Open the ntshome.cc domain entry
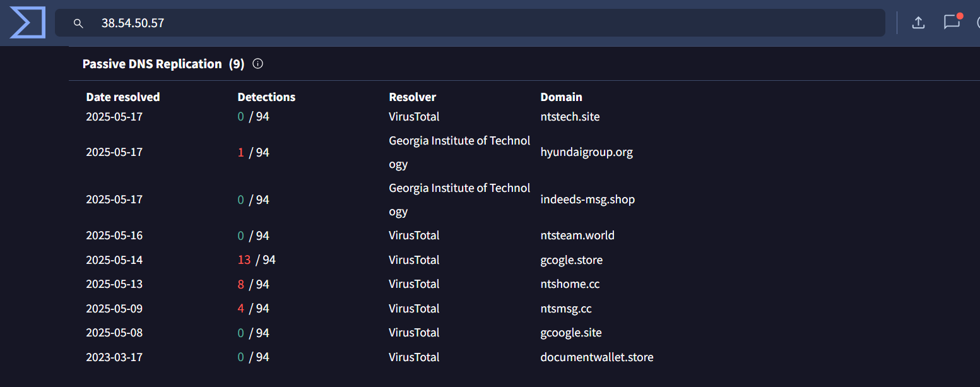This screenshot has height=387, width=980. click(570, 283)
